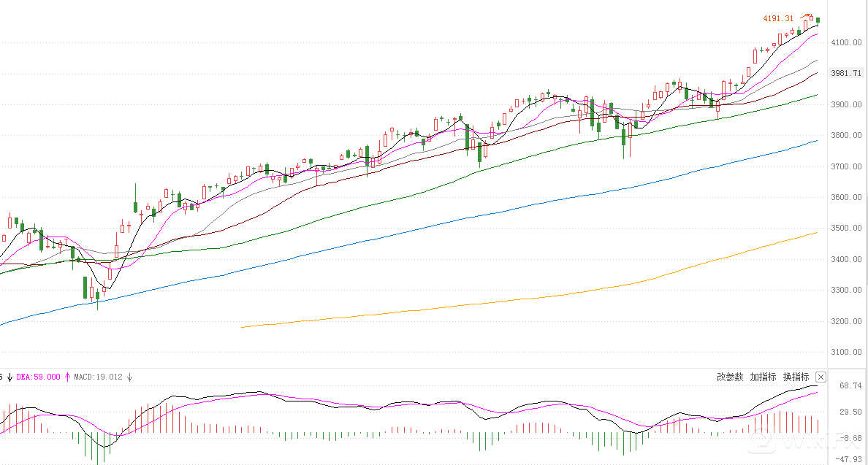Click the 改参数 button
This screenshot has height=465, width=868.
click(x=730, y=377)
